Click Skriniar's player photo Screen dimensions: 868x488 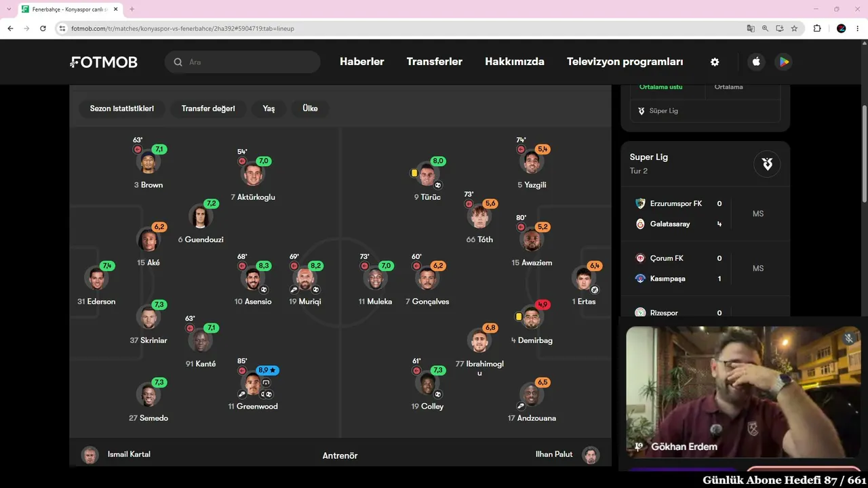[x=149, y=318]
